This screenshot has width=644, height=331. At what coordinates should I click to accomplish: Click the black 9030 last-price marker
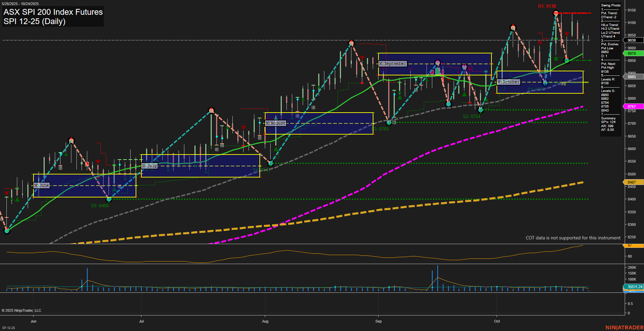point(631,40)
